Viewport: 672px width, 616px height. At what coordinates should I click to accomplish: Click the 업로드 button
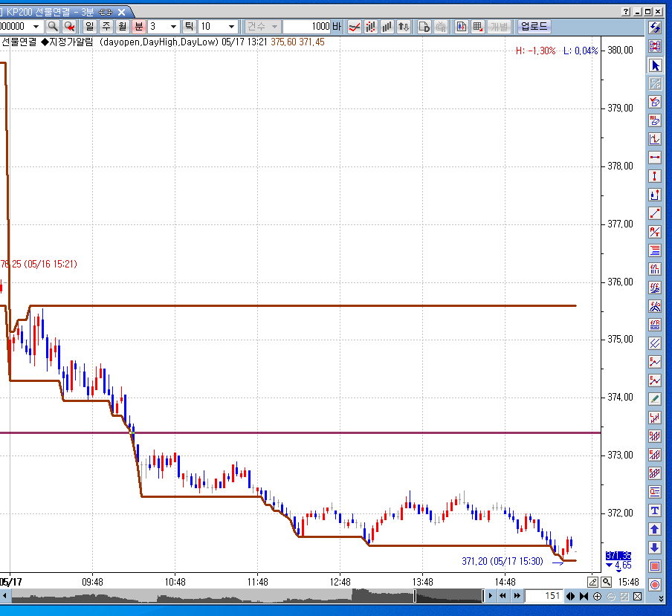click(x=534, y=27)
